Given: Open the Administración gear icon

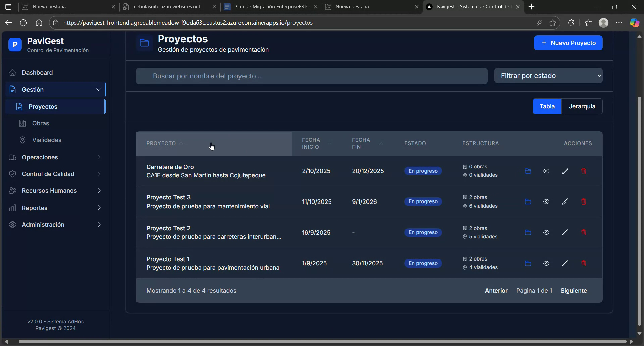Looking at the screenshot, I should pos(12,224).
